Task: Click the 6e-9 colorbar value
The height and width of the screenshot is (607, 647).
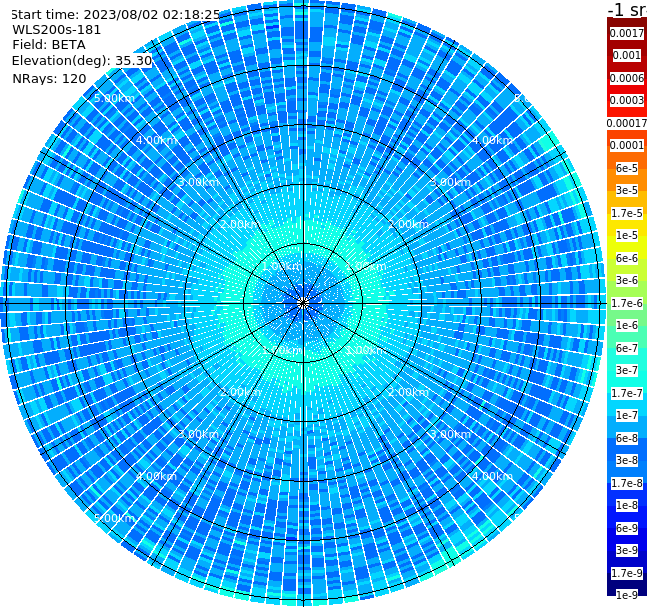Action: pos(627,528)
